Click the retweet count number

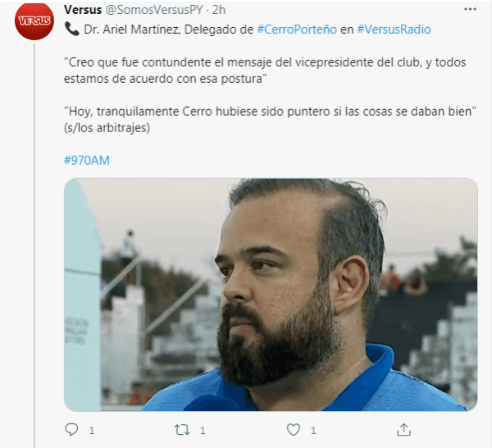[203, 431]
